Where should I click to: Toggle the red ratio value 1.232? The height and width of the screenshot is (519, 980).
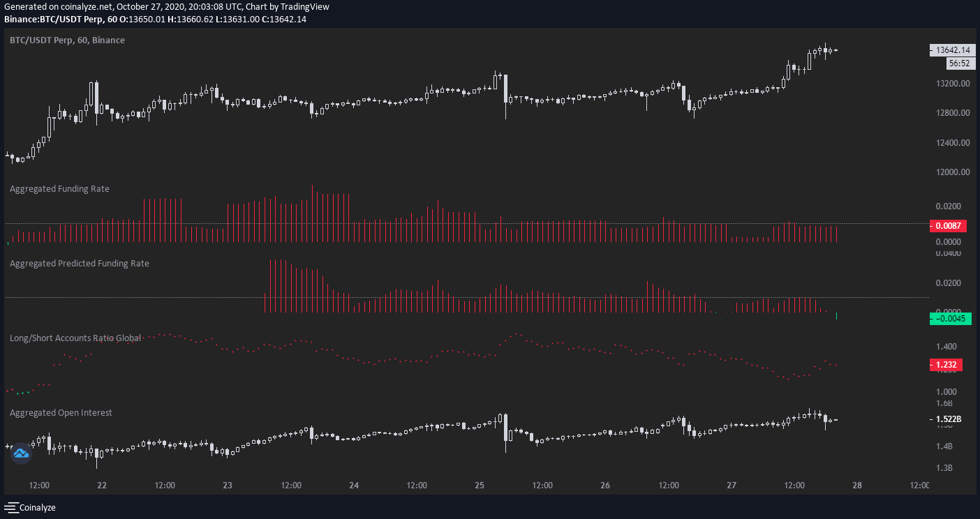tap(946, 364)
